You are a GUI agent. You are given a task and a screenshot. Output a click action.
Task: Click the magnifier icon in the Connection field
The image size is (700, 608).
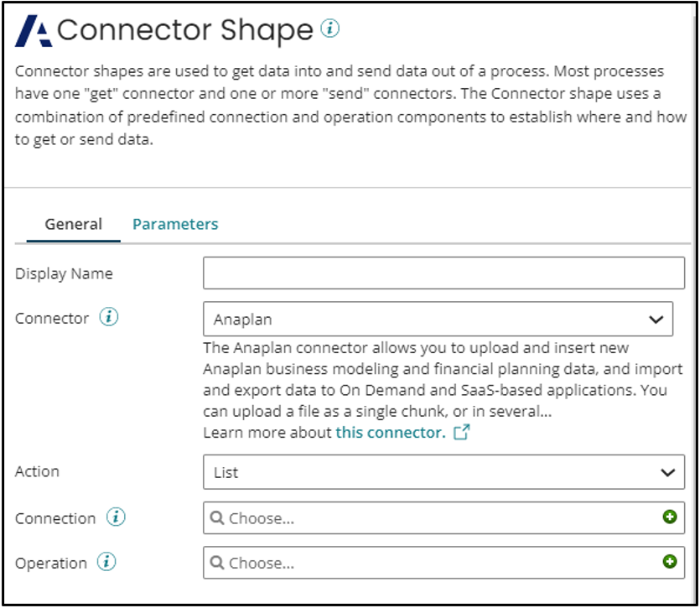point(218,517)
